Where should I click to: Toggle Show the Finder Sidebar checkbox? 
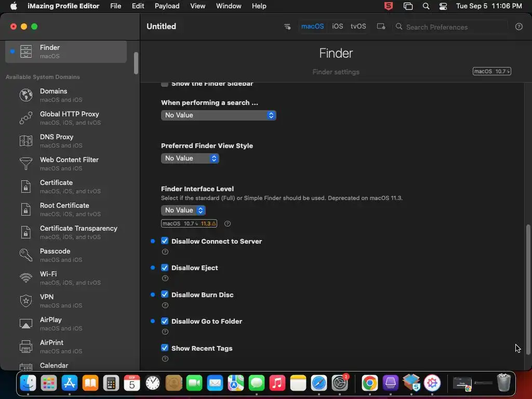(165, 84)
